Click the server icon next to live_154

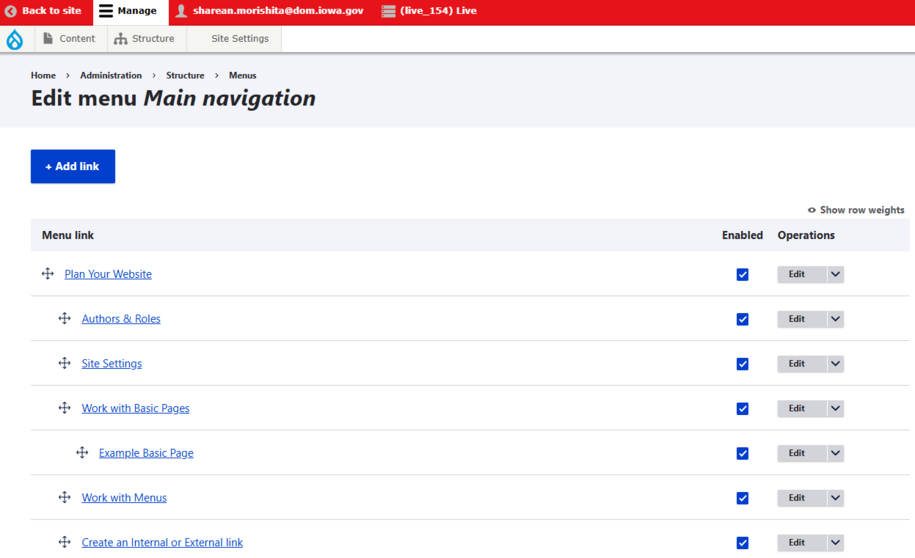pyautogui.click(x=388, y=11)
